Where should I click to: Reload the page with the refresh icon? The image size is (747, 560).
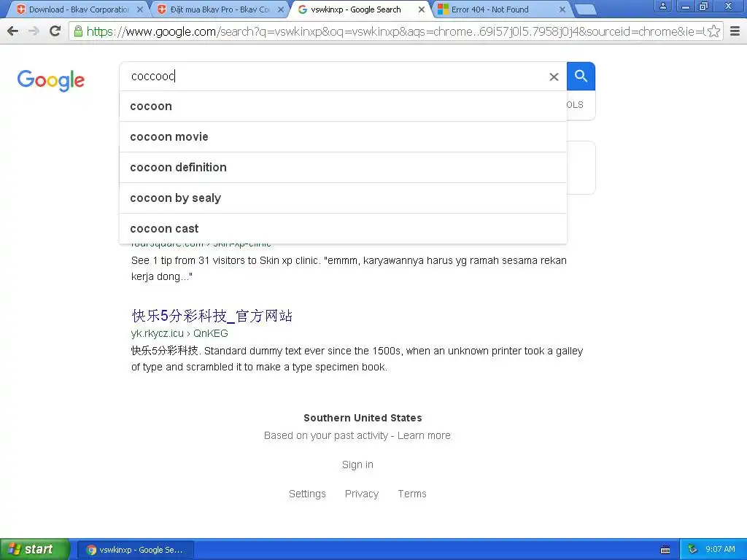[x=55, y=31]
